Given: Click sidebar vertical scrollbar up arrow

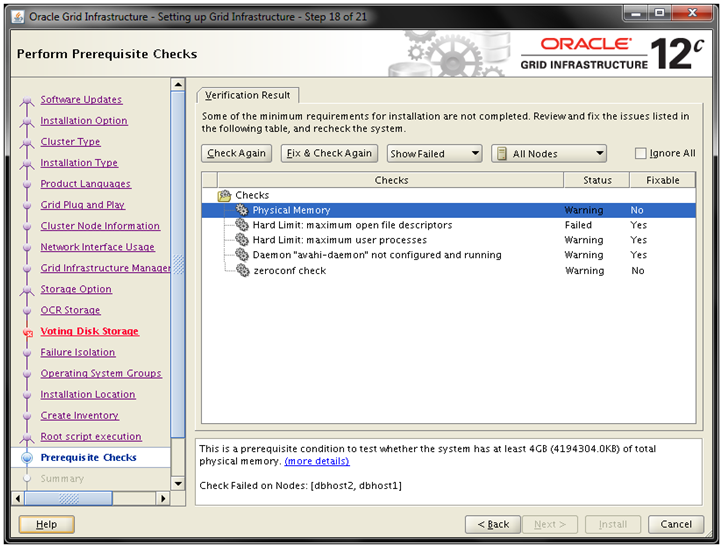Looking at the screenshot, I should point(178,84).
